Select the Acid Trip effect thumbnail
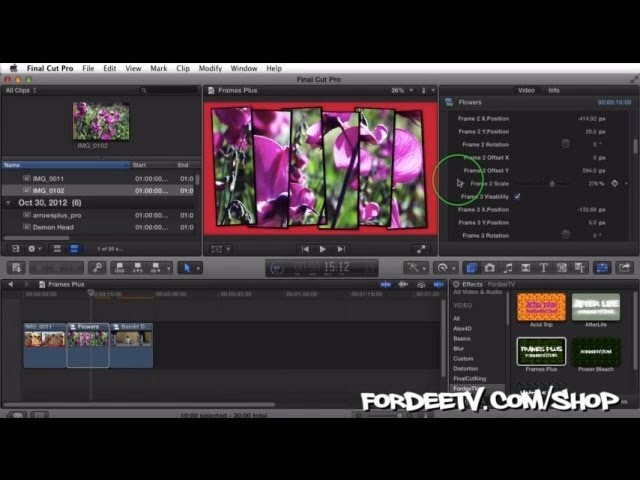The height and width of the screenshot is (480, 640). (541, 307)
